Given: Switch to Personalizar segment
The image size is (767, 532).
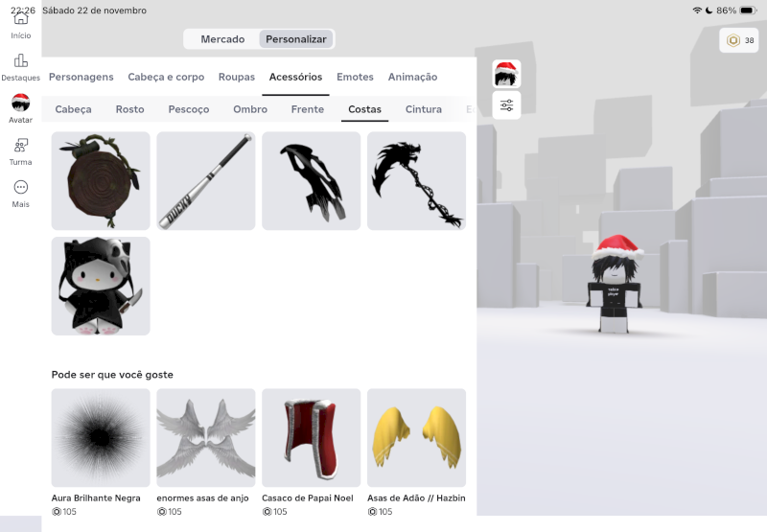Looking at the screenshot, I should pos(296,39).
